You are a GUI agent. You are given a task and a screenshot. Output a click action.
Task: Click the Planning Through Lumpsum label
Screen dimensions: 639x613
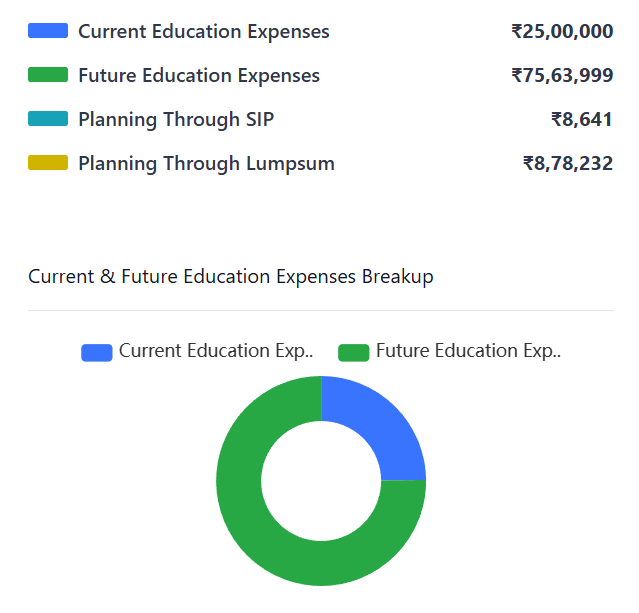(x=206, y=163)
